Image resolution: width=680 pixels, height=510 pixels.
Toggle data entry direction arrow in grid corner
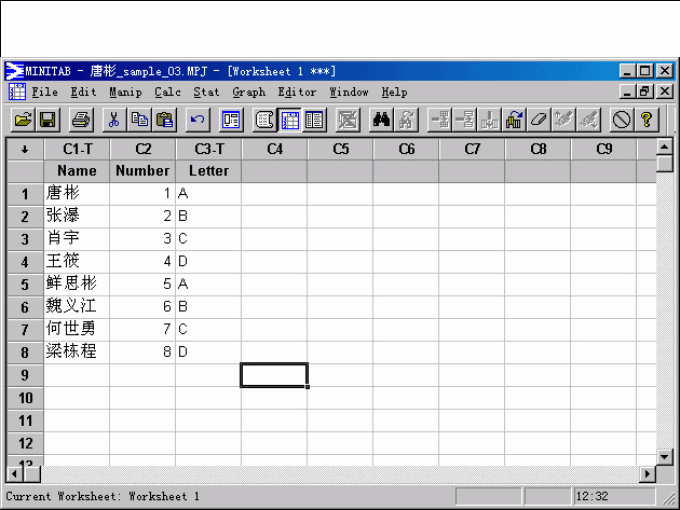25,149
